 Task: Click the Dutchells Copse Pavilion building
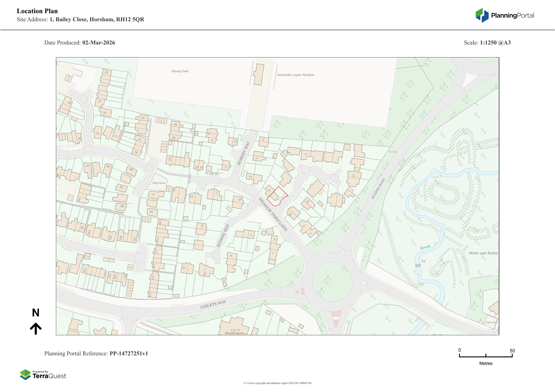(258, 74)
